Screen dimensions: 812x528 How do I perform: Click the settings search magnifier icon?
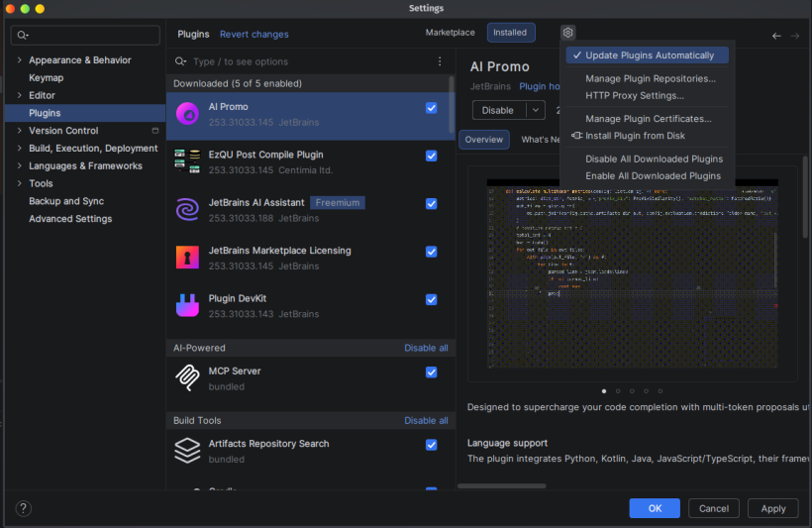coord(22,36)
